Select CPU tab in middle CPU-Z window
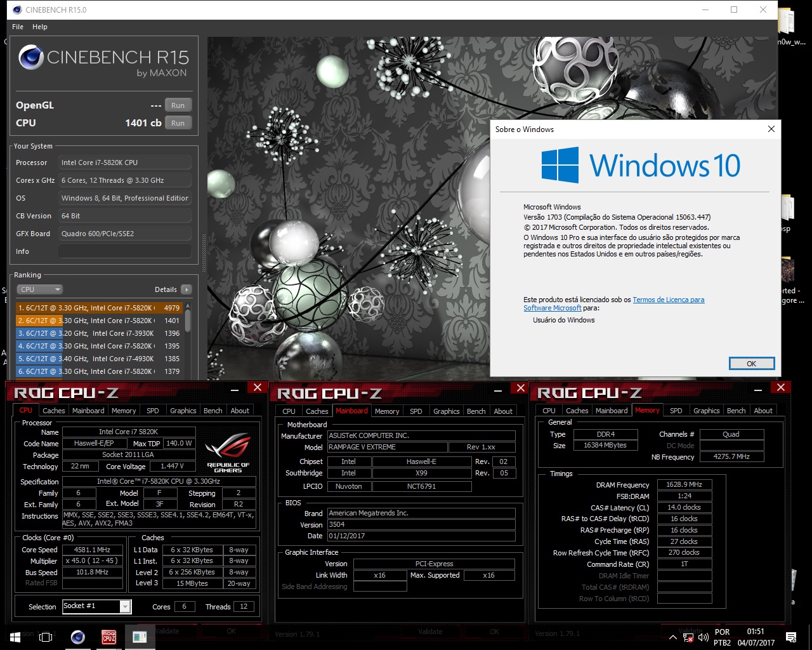812x650 pixels. point(289,411)
